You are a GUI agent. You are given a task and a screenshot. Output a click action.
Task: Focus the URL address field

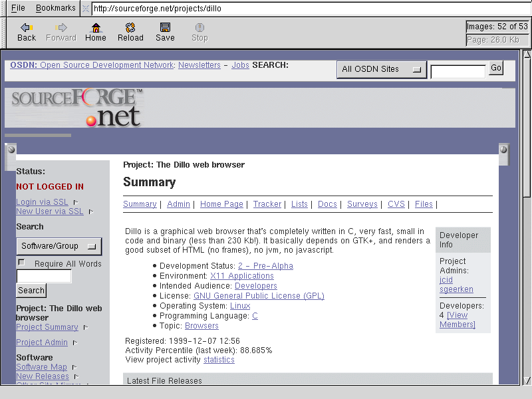pos(311,9)
